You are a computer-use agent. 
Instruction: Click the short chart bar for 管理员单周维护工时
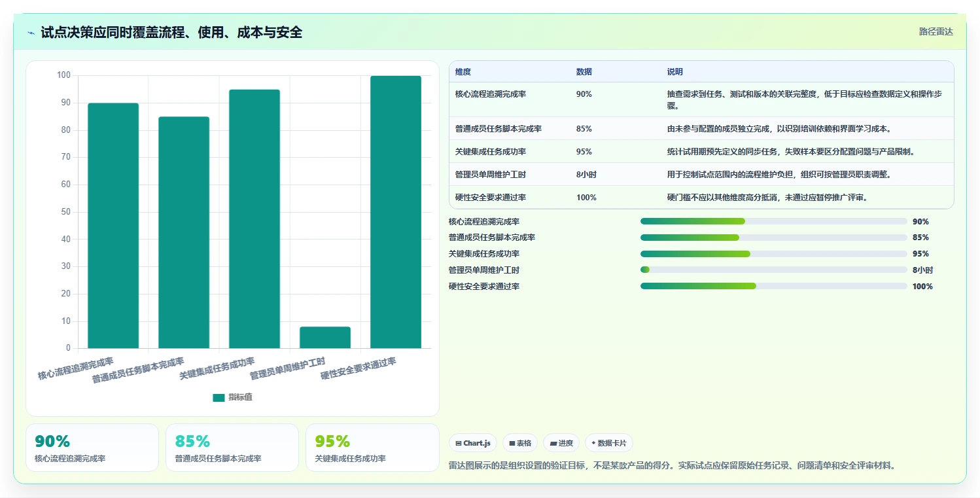pyautogui.click(x=325, y=338)
